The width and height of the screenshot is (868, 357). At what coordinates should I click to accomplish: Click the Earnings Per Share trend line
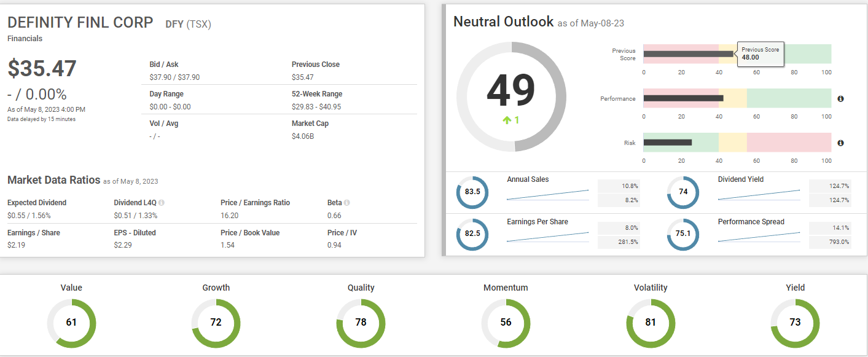tap(548, 237)
